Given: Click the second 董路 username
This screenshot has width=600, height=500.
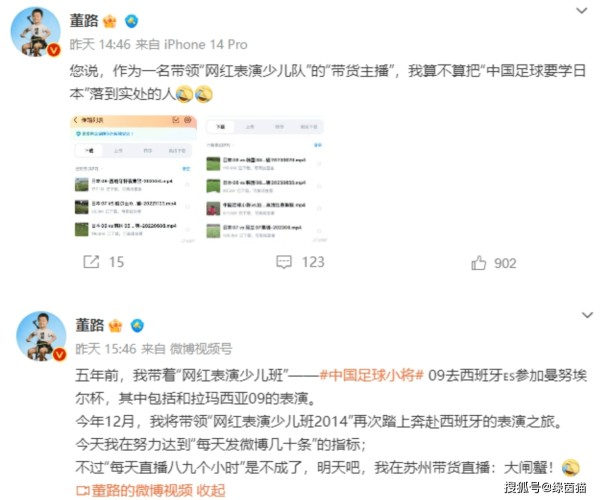Looking at the screenshot, I should click(x=90, y=325).
